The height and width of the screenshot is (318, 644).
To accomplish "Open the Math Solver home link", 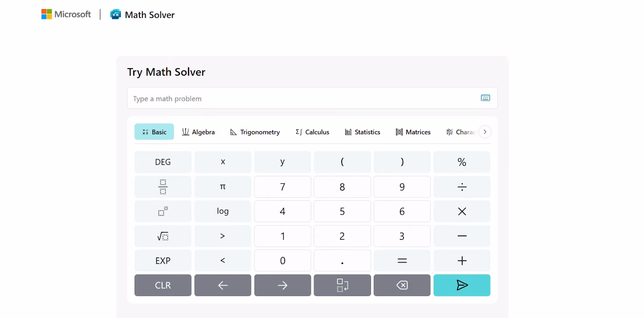I will (x=150, y=15).
